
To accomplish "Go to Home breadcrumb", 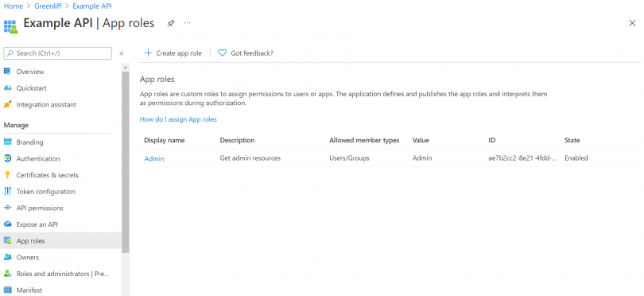I will click(14, 6).
